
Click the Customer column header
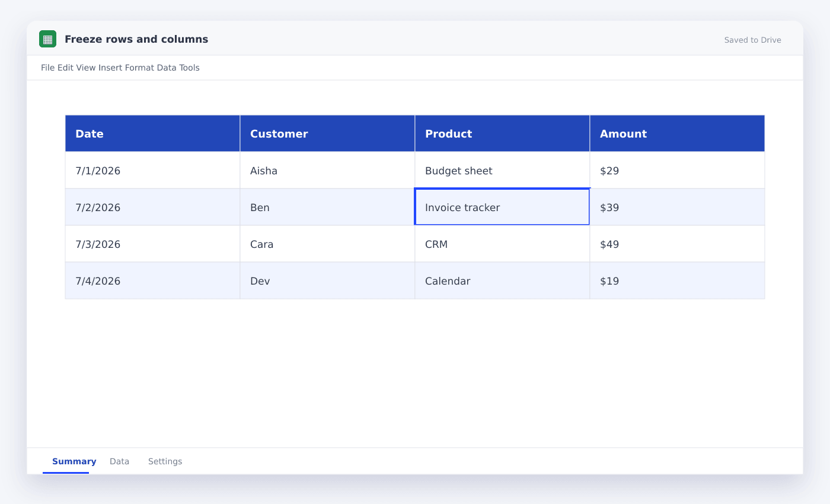tap(327, 133)
